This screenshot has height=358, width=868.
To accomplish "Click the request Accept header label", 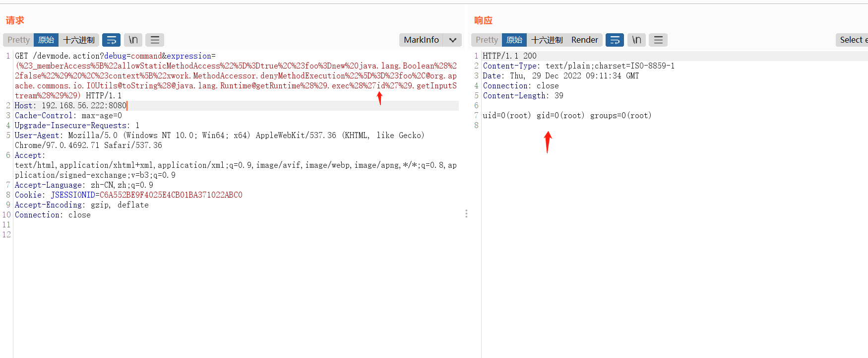I will (30, 155).
